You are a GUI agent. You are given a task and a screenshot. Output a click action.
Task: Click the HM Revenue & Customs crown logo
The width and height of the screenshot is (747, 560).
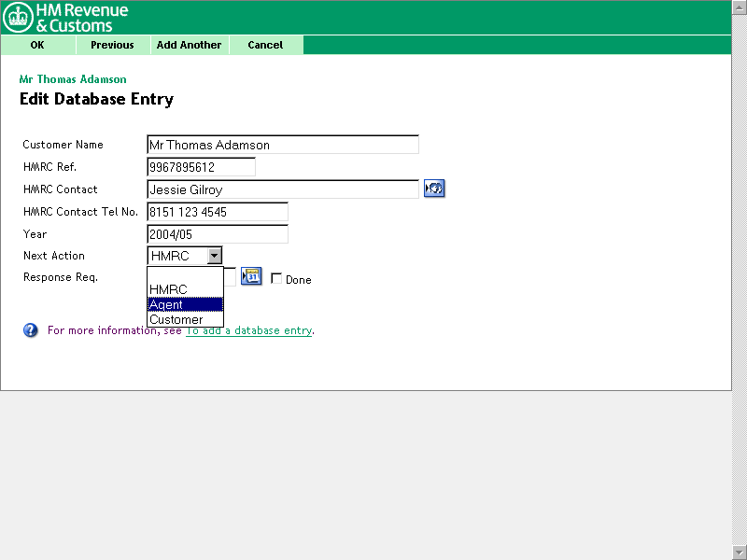(19, 17)
